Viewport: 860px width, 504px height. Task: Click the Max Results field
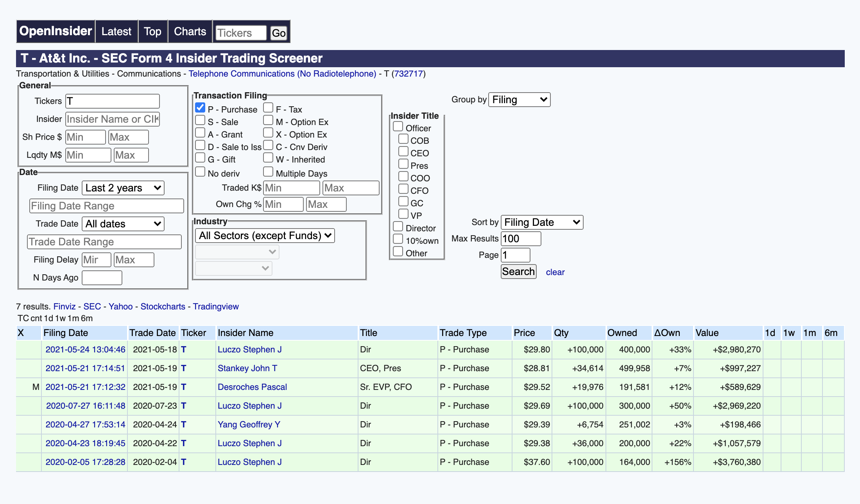(x=521, y=239)
